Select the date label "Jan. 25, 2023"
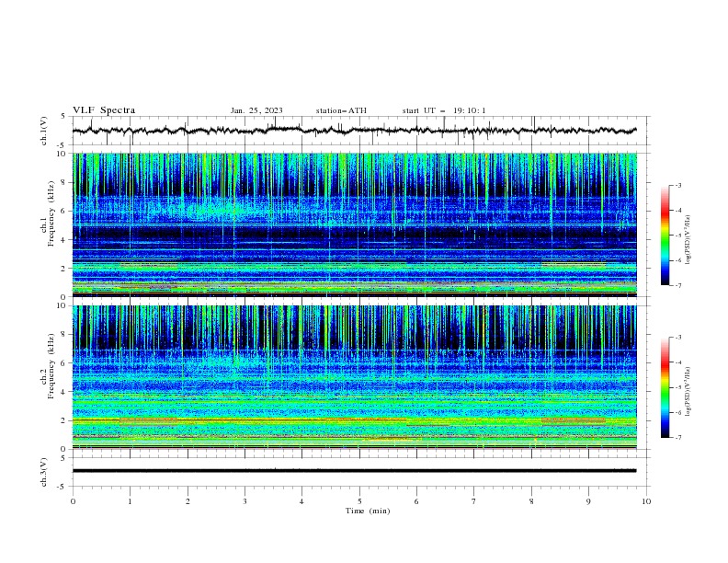Viewport: 728px width, 563px height. tap(256, 110)
